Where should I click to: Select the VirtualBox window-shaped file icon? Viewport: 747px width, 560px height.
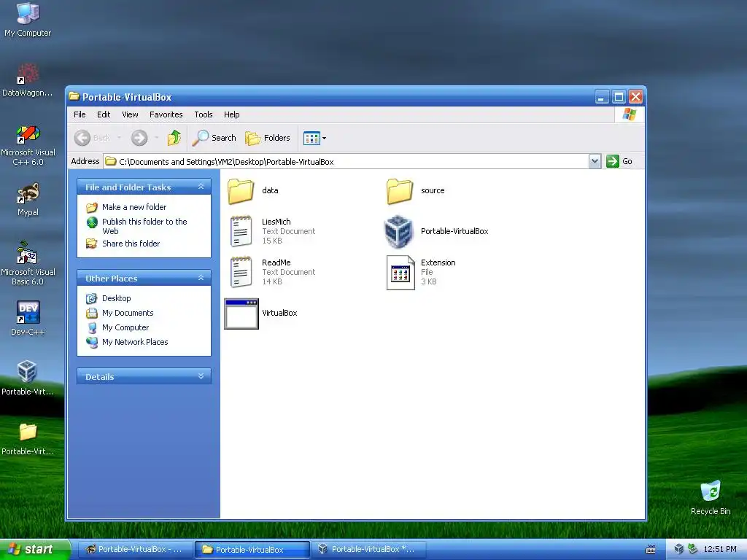(x=241, y=314)
